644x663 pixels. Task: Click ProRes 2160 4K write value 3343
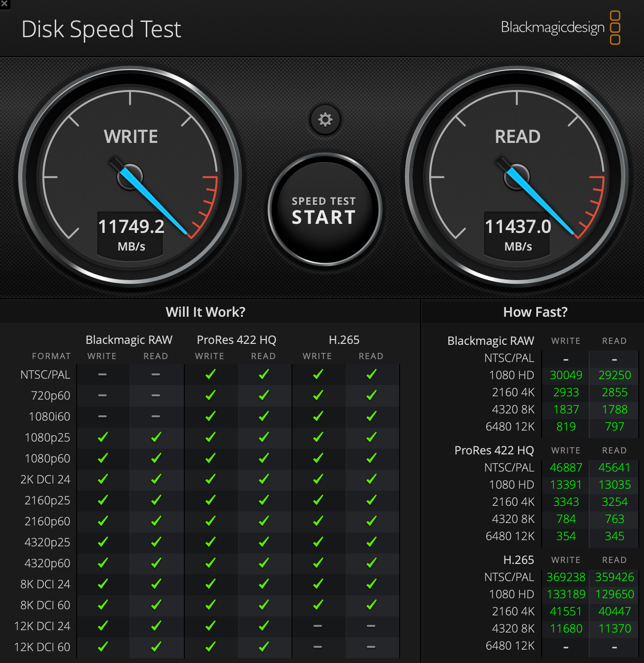tap(566, 502)
